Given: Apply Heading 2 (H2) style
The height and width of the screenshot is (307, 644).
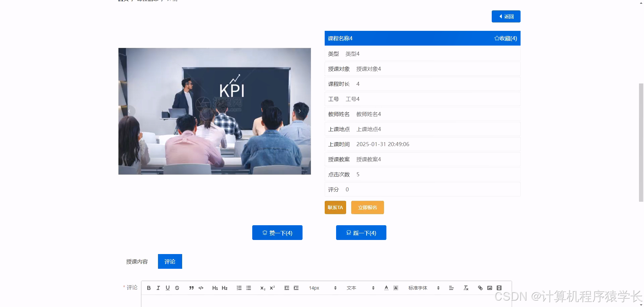Looking at the screenshot, I should (x=224, y=288).
